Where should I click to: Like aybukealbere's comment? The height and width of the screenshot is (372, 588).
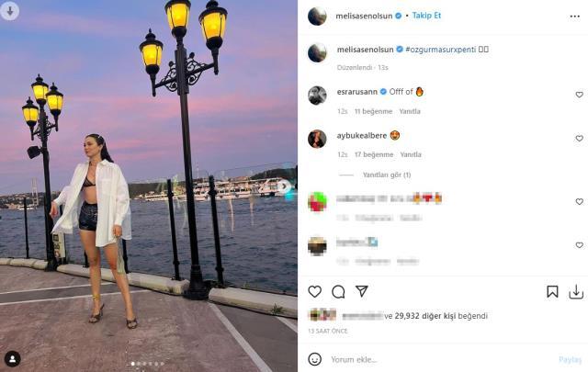(579, 139)
